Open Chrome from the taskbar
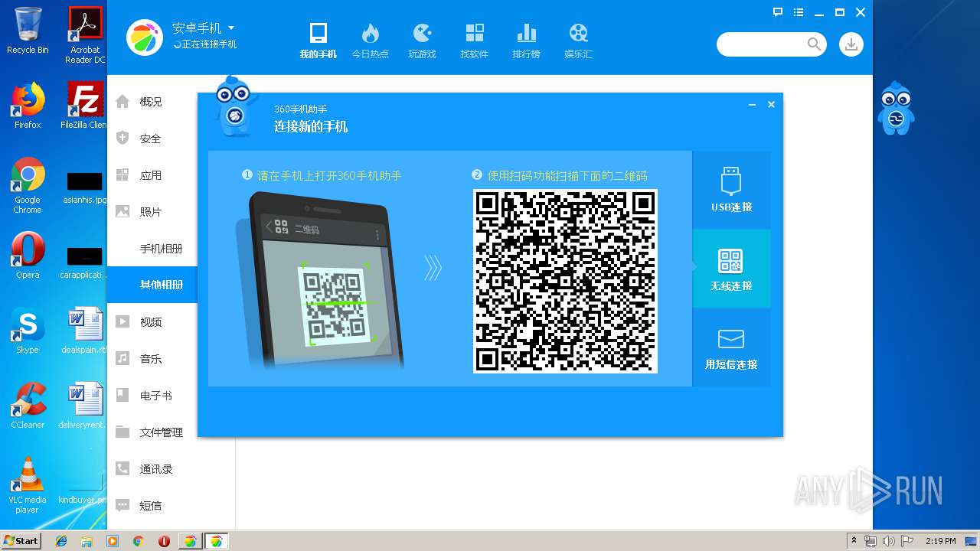This screenshot has width=980, height=551. coord(138,541)
